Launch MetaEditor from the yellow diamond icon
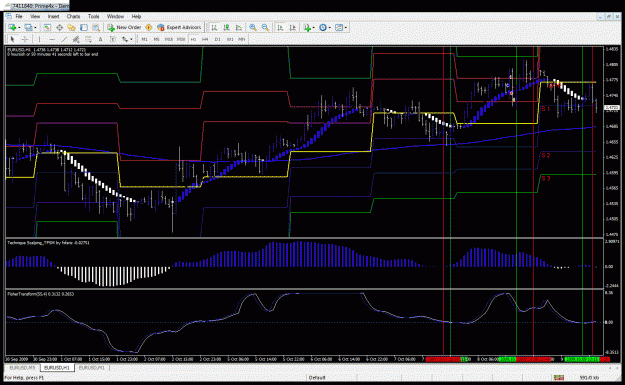 click(x=148, y=27)
